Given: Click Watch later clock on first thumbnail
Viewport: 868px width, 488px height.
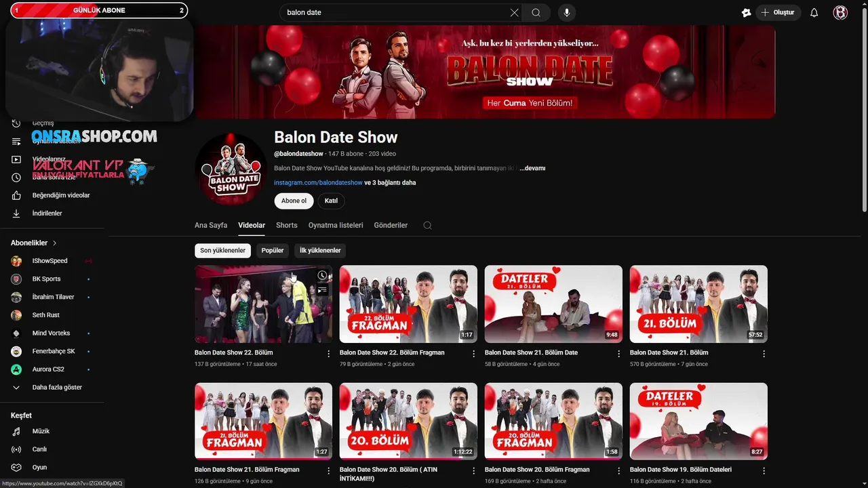Looking at the screenshot, I should 322,275.
